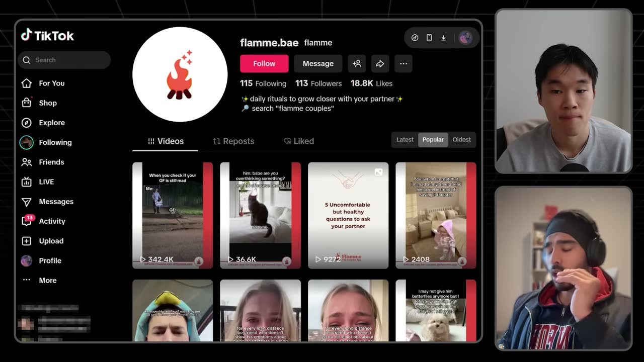Select the Popular sort option

(x=433, y=140)
